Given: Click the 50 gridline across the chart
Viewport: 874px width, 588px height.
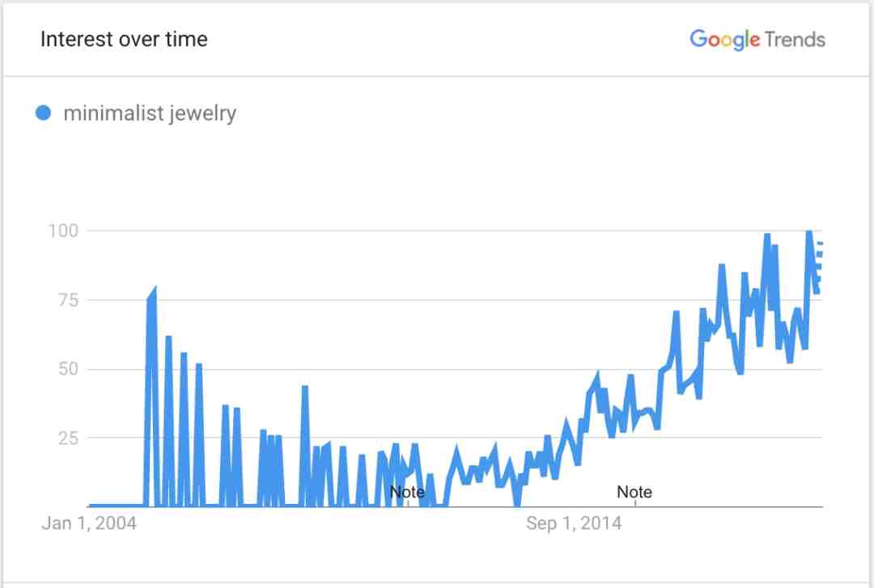Looking at the screenshot, I should 454,369.
